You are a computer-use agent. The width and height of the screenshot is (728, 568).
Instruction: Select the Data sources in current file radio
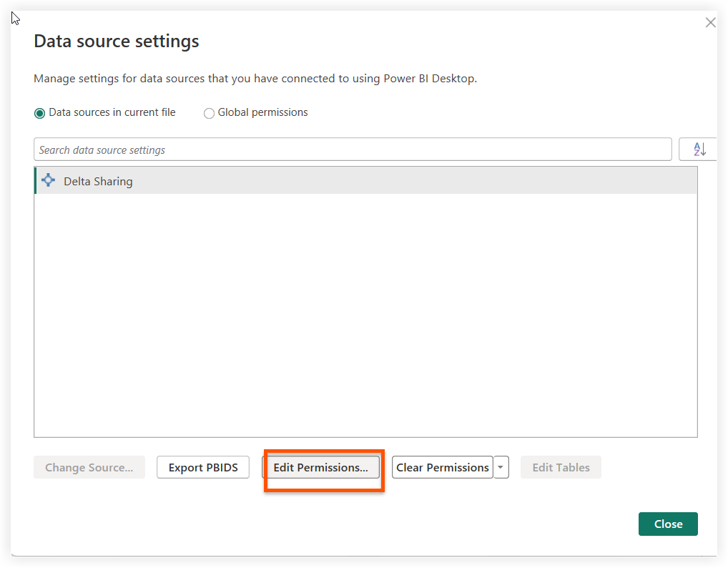pyautogui.click(x=39, y=113)
